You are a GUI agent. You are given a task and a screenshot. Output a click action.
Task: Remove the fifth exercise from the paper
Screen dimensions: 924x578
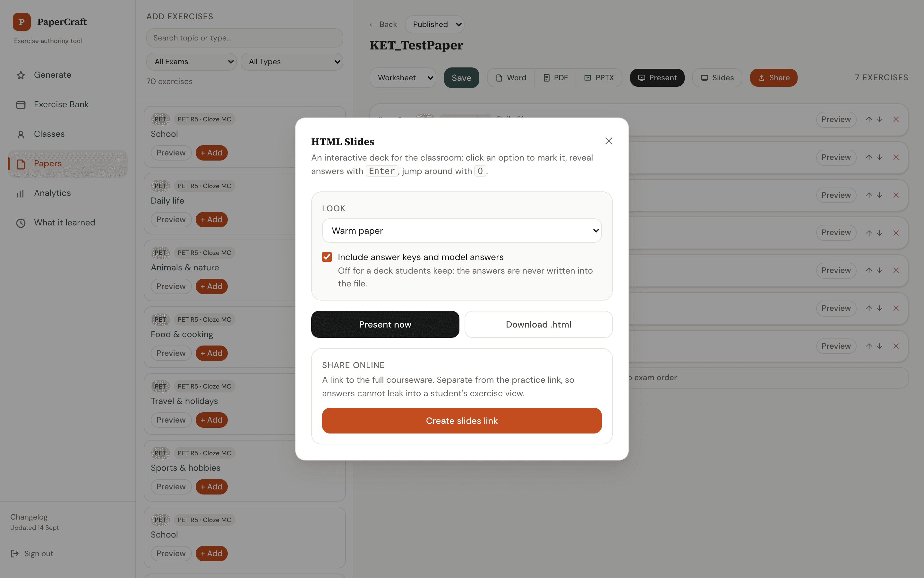tap(896, 270)
